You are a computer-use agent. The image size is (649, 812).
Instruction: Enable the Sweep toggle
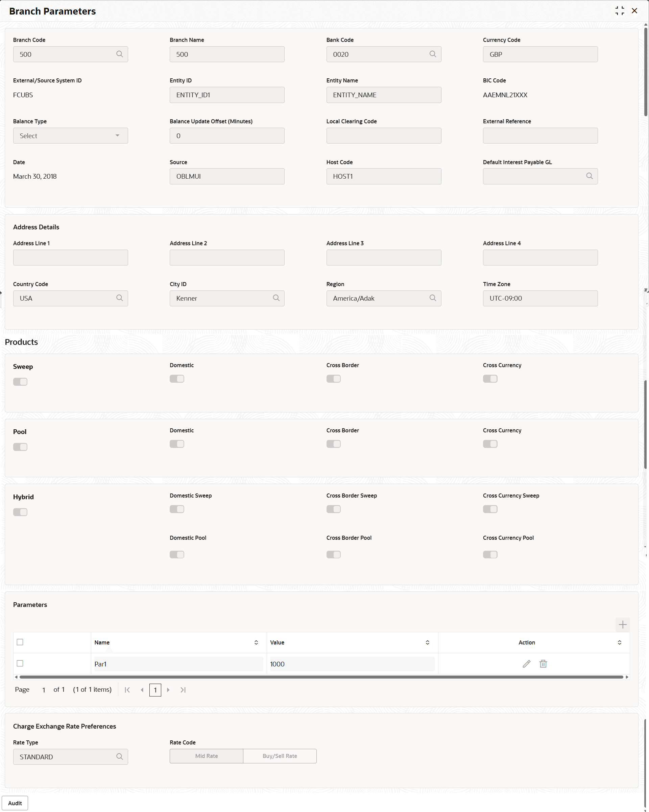coord(20,381)
